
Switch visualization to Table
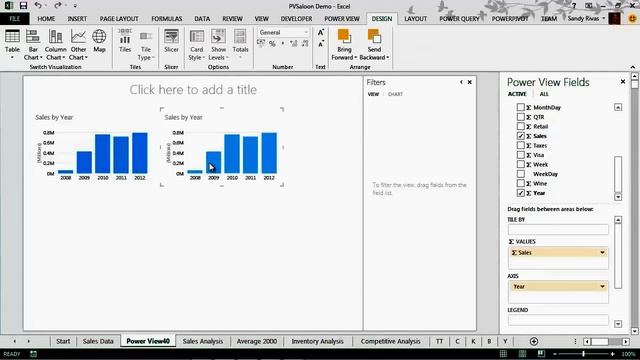12,44
